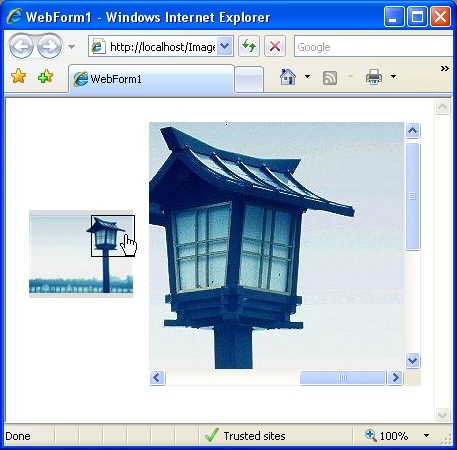Go to the Home page icon
The image size is (457, 450).
pos(288,77)
